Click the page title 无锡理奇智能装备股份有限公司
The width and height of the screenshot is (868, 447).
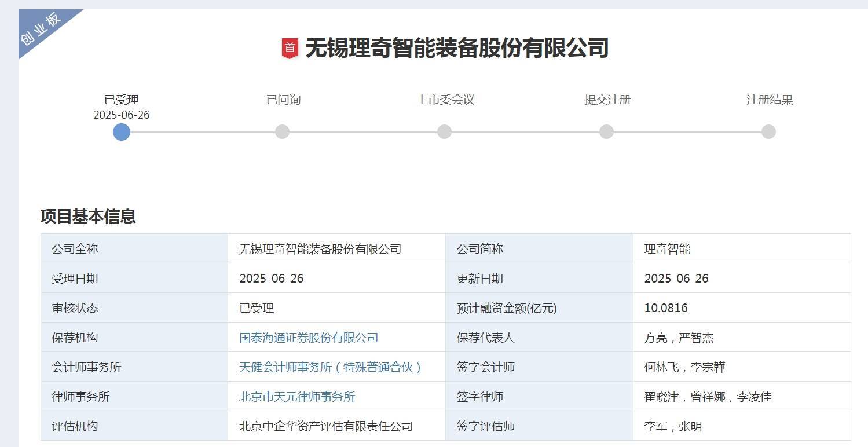[x=457, y=48]
